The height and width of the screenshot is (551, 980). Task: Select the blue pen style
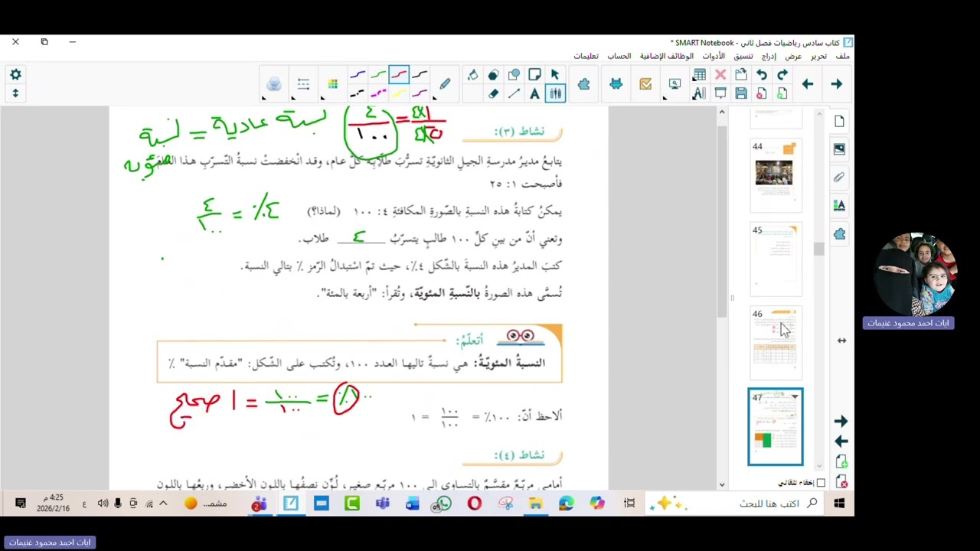[358, 75]
